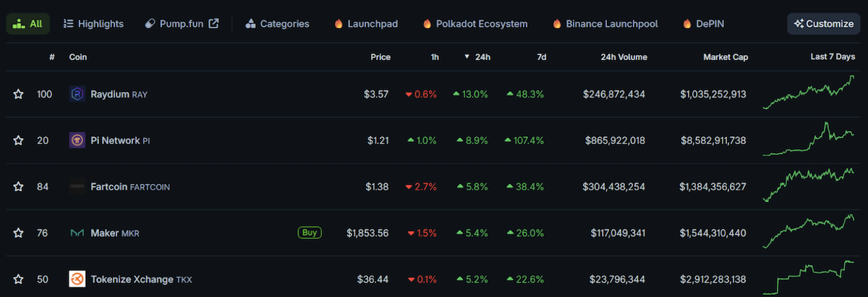This screenshot has height=297, width=868.
Task: Open the Tokenize Xchange coin logo
Action: (x=77, y=279)
